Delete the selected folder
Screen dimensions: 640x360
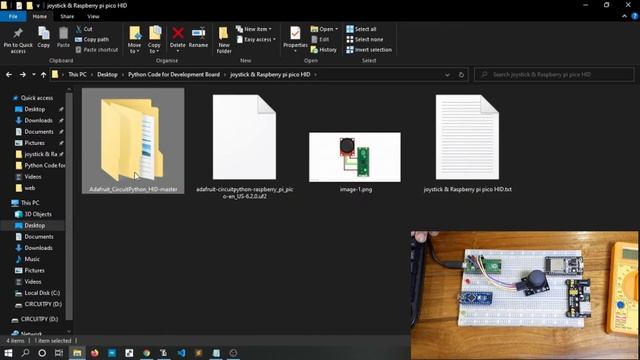pyautogui.click(x=178, y=39)
